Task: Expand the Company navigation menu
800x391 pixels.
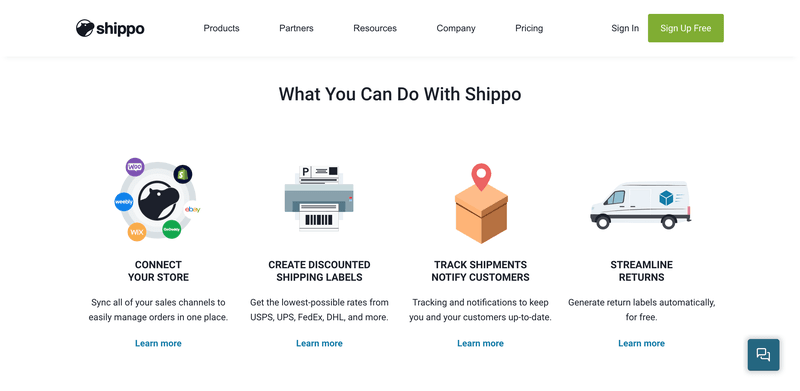Action: [456, 28]
